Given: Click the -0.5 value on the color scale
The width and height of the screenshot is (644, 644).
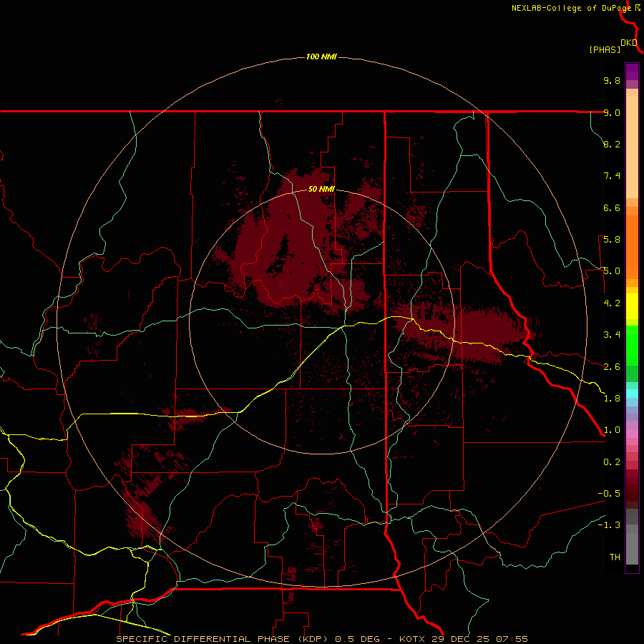Looking at the screenshot, I should click(609, 494).
